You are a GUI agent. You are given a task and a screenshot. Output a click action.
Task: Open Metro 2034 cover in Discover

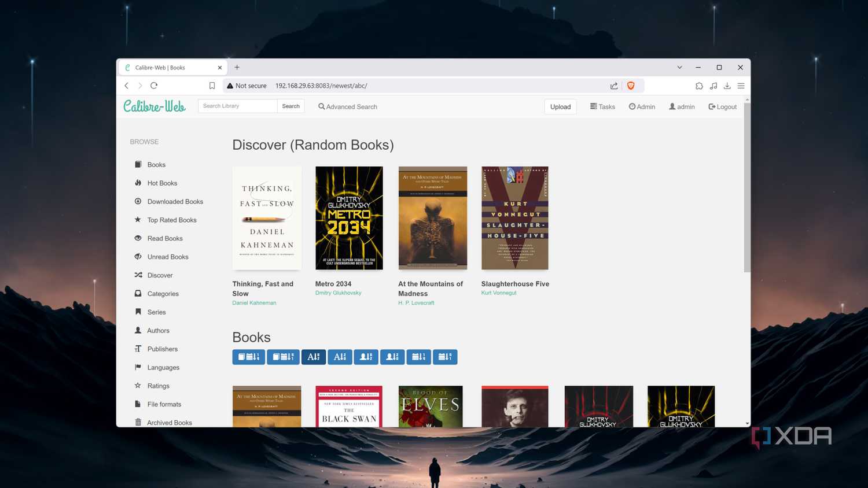pos(349,218)
